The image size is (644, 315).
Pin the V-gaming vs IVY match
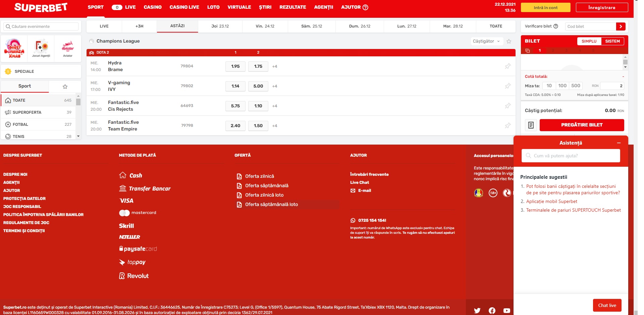click(508, 86)
